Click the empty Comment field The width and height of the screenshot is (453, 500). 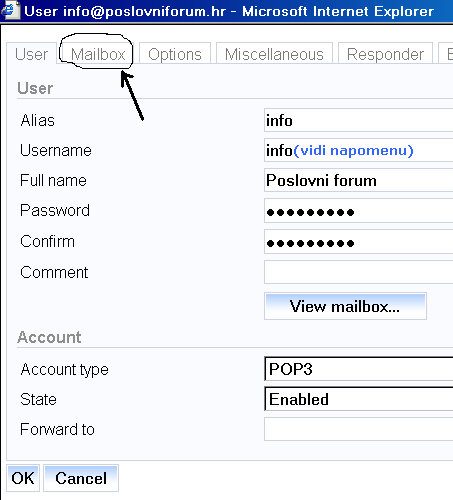coord(359,272)
